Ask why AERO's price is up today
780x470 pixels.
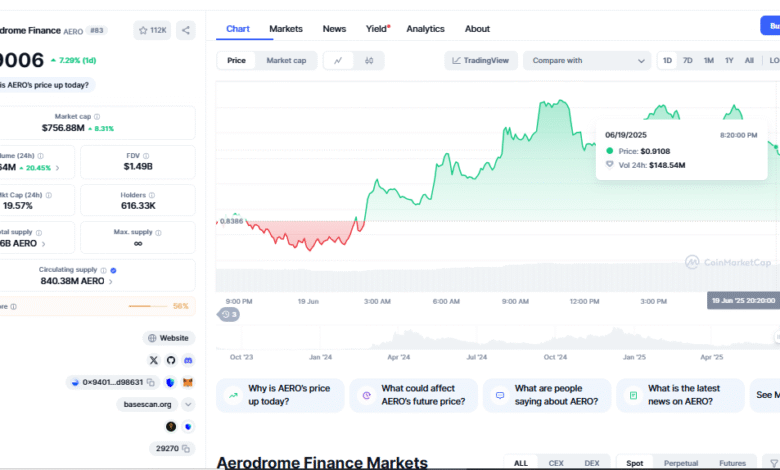[280, 395]
